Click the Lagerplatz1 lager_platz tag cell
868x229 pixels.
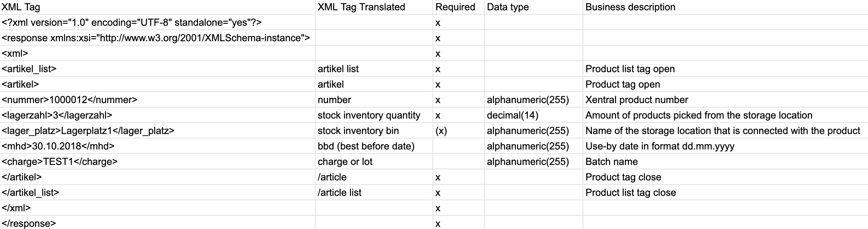pyautogui.click(x=88, y=131)
